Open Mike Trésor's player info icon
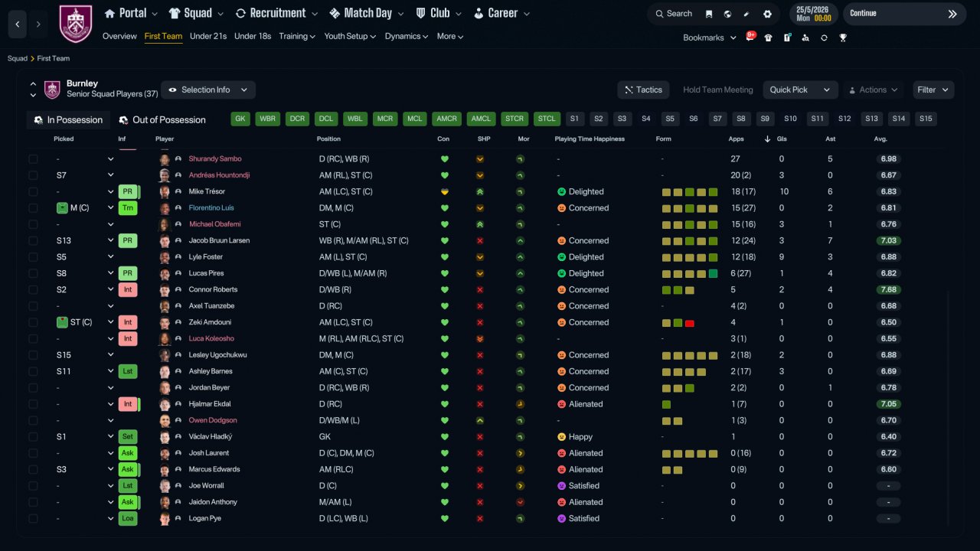The height and width of the screenshot is (551, 980). 178,191
